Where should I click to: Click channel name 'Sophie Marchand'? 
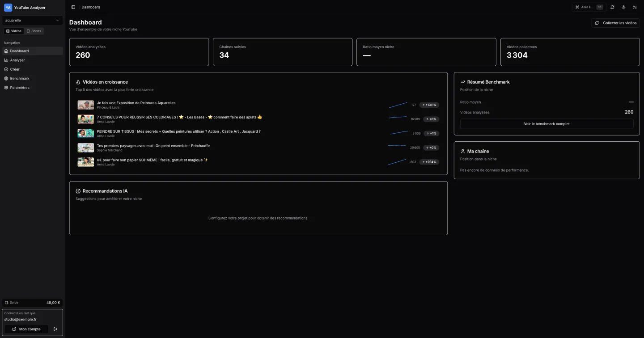[110, 150]
